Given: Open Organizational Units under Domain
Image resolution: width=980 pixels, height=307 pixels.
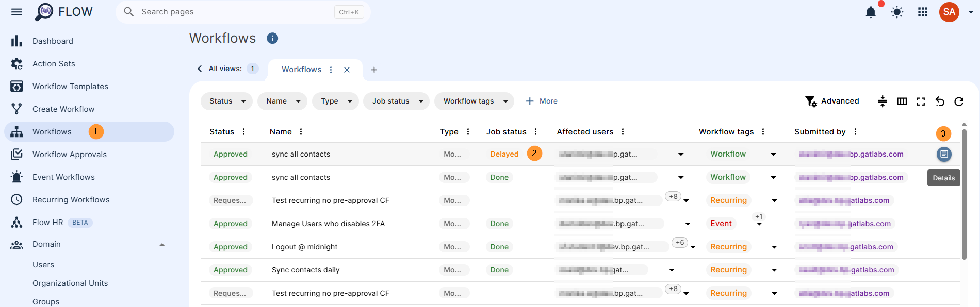Looking at the screenshot, I should 70,283.
